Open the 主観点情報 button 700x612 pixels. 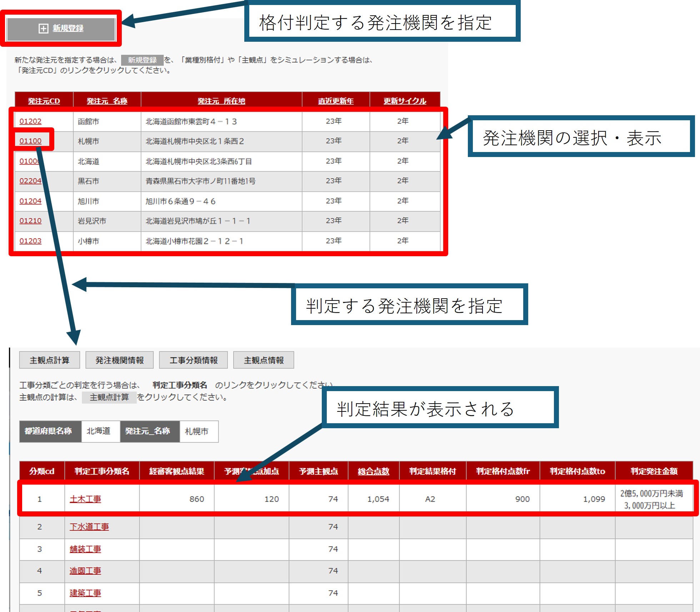tap(264, 360)
